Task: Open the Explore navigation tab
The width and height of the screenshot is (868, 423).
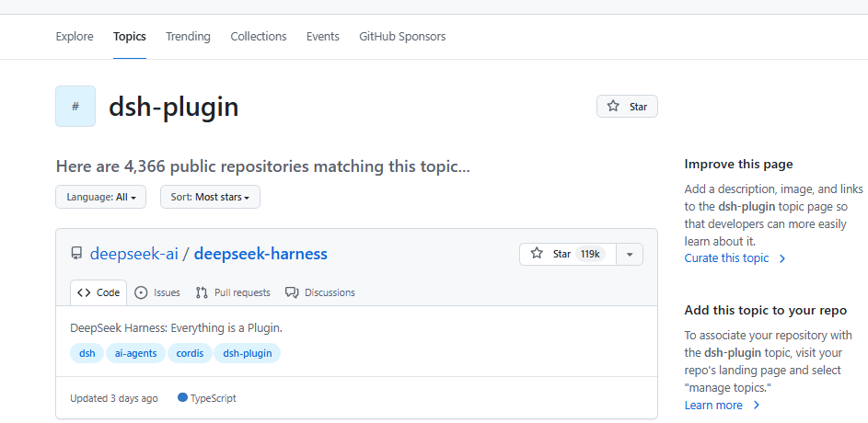Action: click(x=75, y=37)
